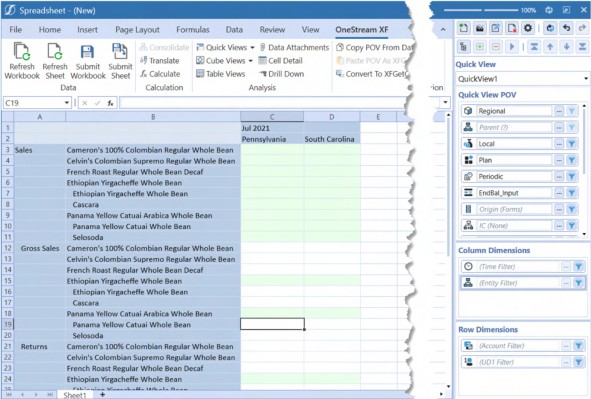
Task: Switch to the View tab
Action: click(310, 29)
